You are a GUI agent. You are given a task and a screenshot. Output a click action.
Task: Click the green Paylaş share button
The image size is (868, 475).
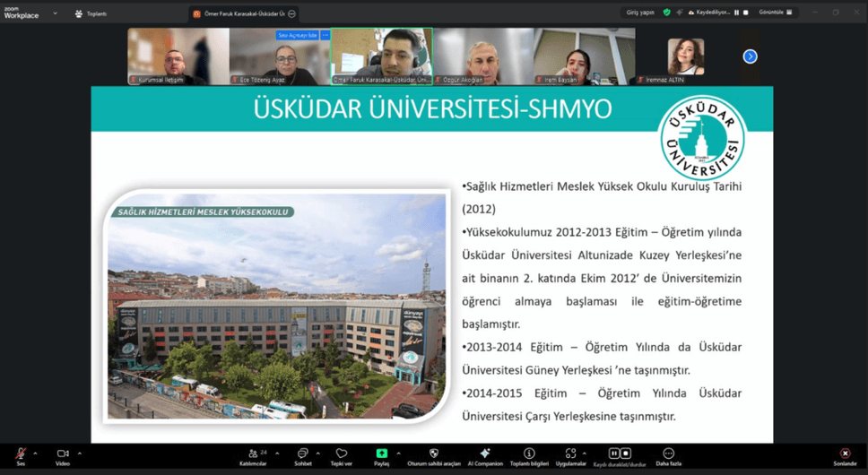point(381,456)
